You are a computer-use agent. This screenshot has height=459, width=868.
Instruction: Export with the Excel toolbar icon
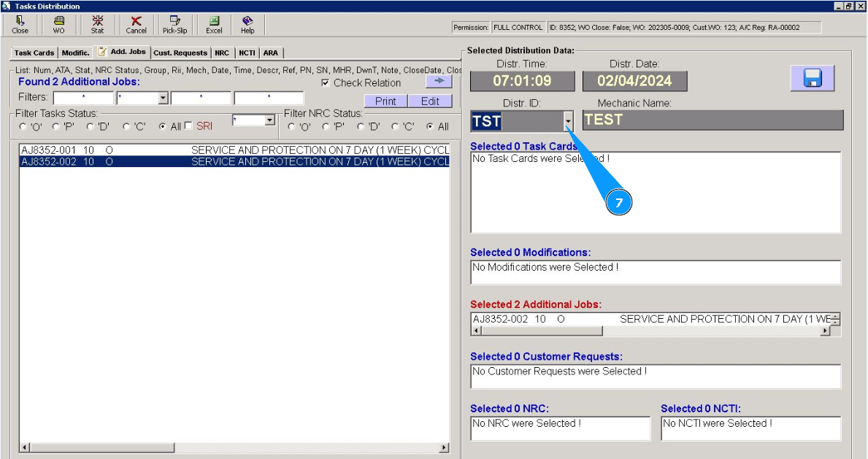pos(214,25)
